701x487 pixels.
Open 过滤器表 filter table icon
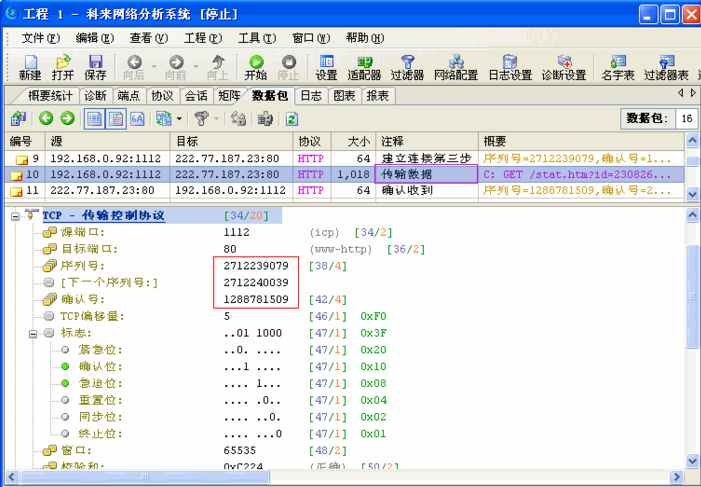666,68
